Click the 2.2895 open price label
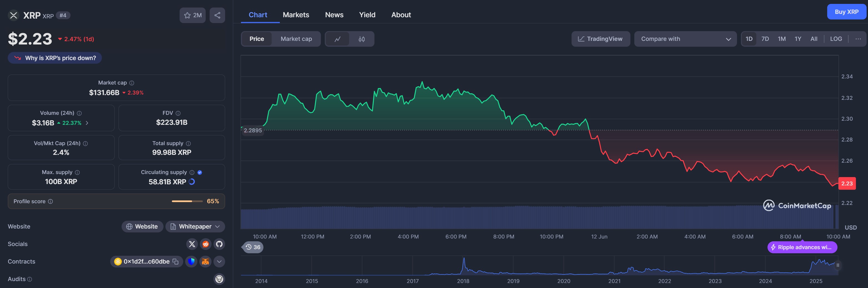The image size is (868, 288). [x=253, y=130]
